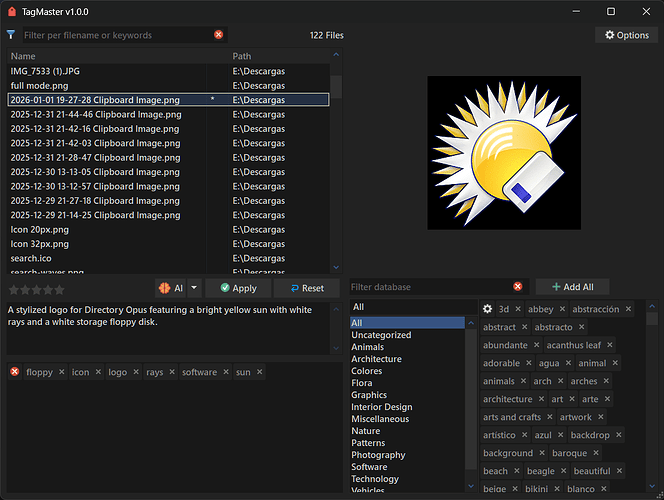664x500 pixels.
Task: Clear the filename filter text
Action: coord(219,35)
